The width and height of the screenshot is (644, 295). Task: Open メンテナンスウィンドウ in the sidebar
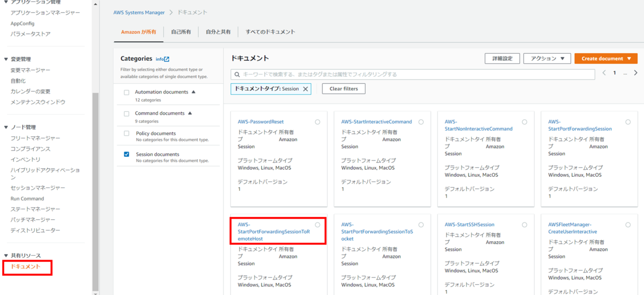click(38, 102)
